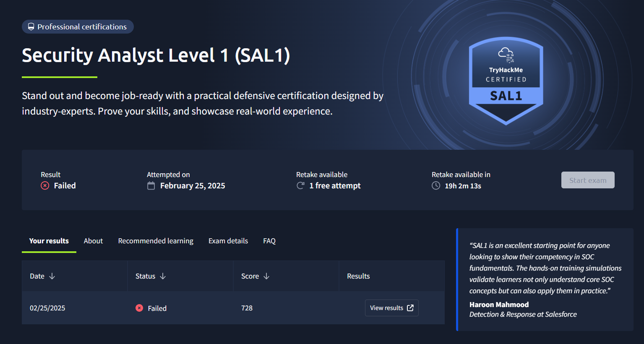The width and height of the screenshot is (644, 344).
Task: Click the 19h 2m 13s countdown text
Action: [x=463, y=186]
